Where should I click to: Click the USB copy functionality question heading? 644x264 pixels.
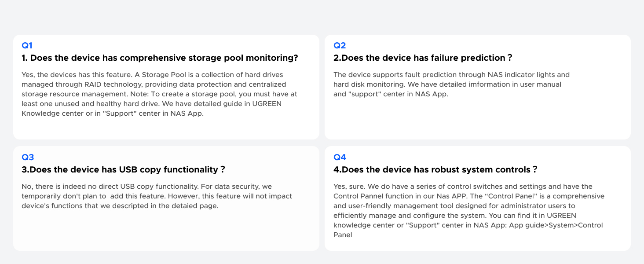124,170
